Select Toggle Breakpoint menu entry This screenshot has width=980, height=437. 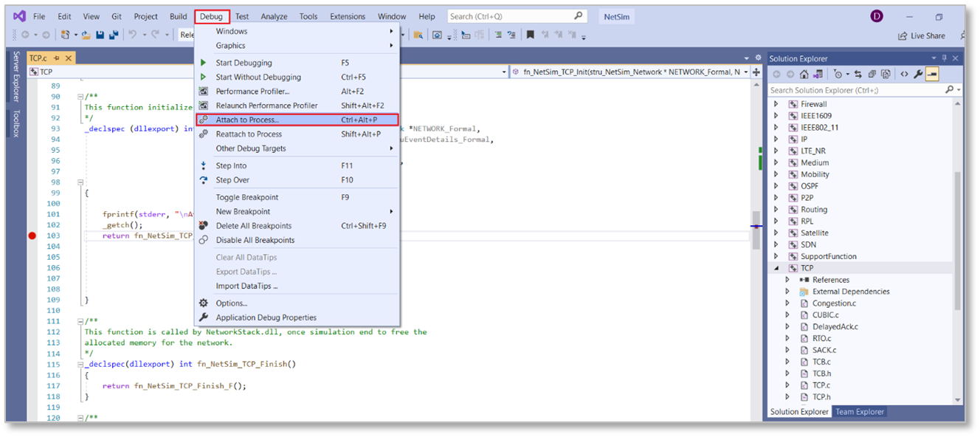[297, 197]
